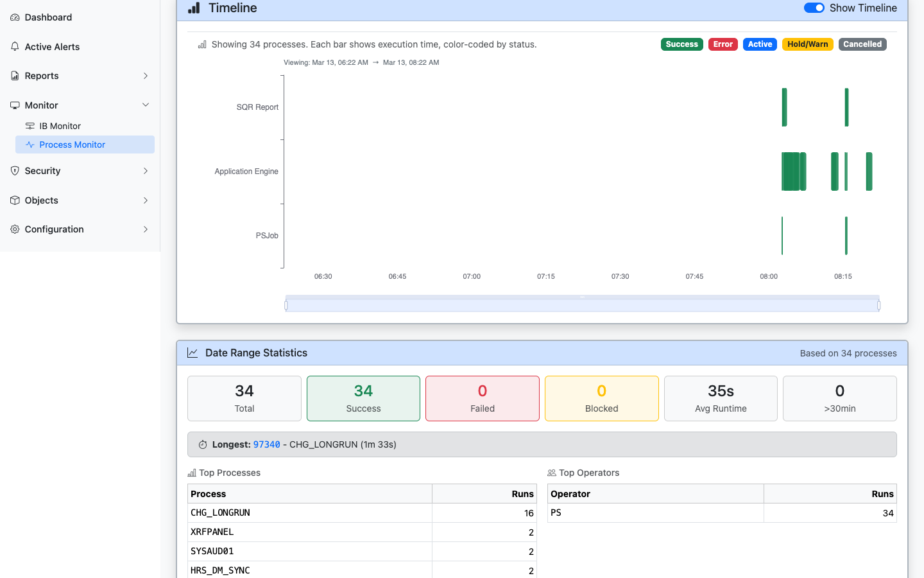Click the Blocked 0 statistic card
This screenshot has width=924, height=578.
point(602,398)
